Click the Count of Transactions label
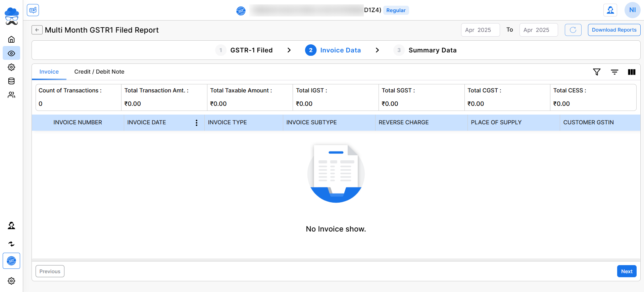Screen dimensions: 644x292 70,90
